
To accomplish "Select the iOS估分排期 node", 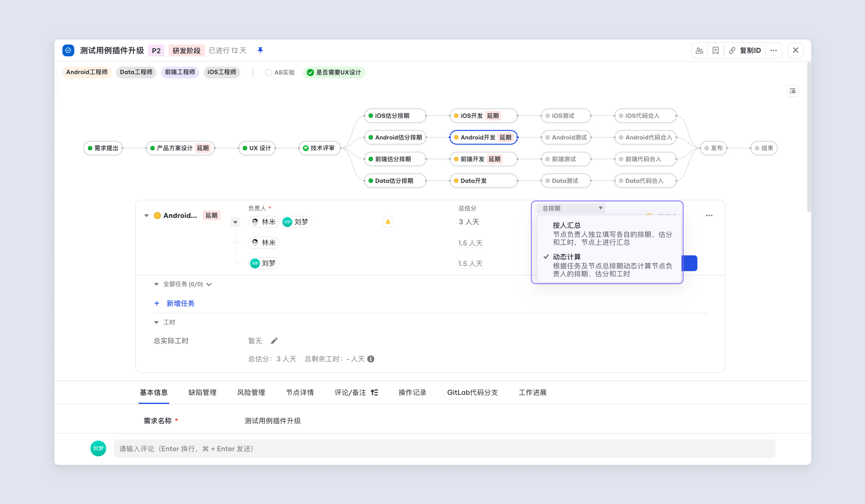I will pyautogui.click(x=395, y=116).
